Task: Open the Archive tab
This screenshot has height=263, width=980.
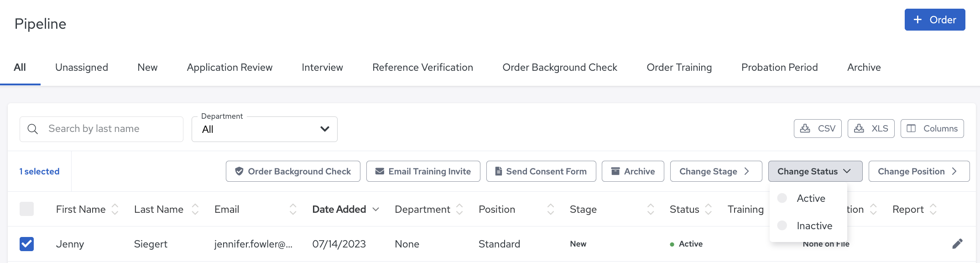Action: (x=864, y=68)
